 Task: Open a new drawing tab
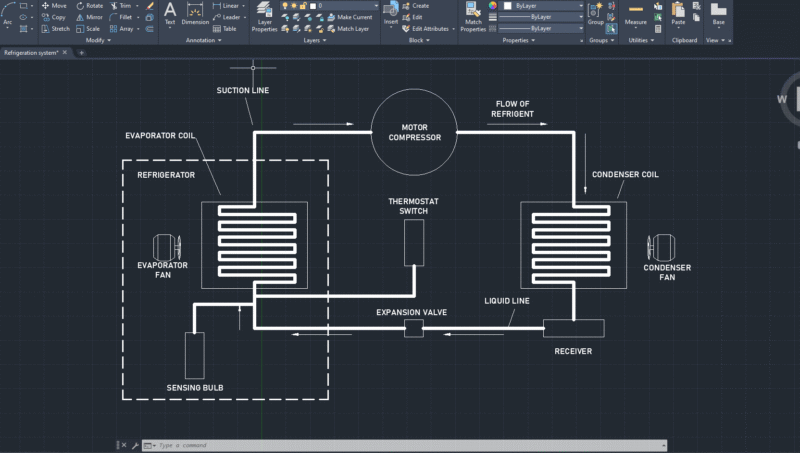81,53
